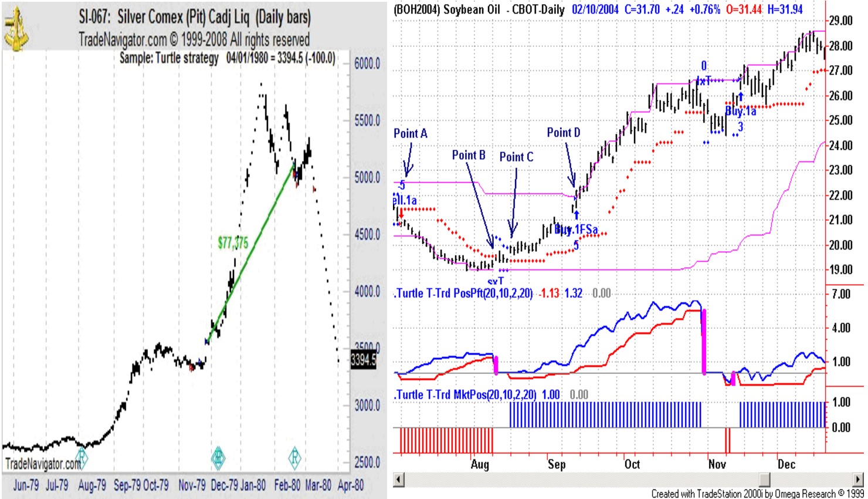The width and height of the screenshot is (868, 499).
Task: Click the black 3394.5 current price tag
Action: tap(363, 359)
